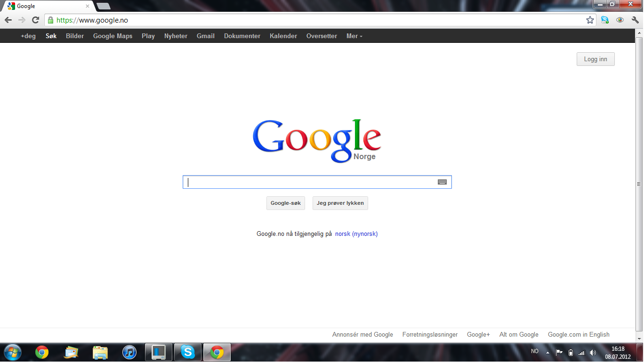Image resolution: width=644 pixels, height=363 pixels.
Task: Click the Jeg prøver lykken button
Action: tap(340, 203)
